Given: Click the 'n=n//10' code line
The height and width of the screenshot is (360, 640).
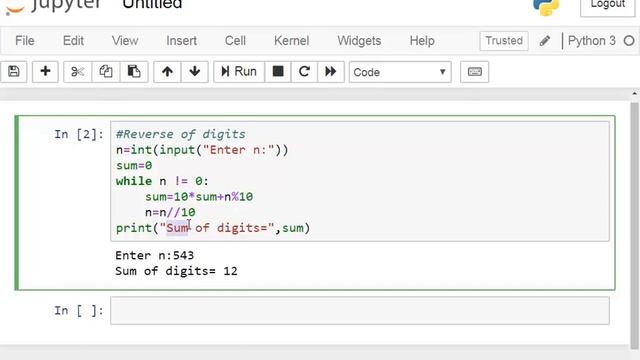Looking at the screenshot, I should point(170,212).
